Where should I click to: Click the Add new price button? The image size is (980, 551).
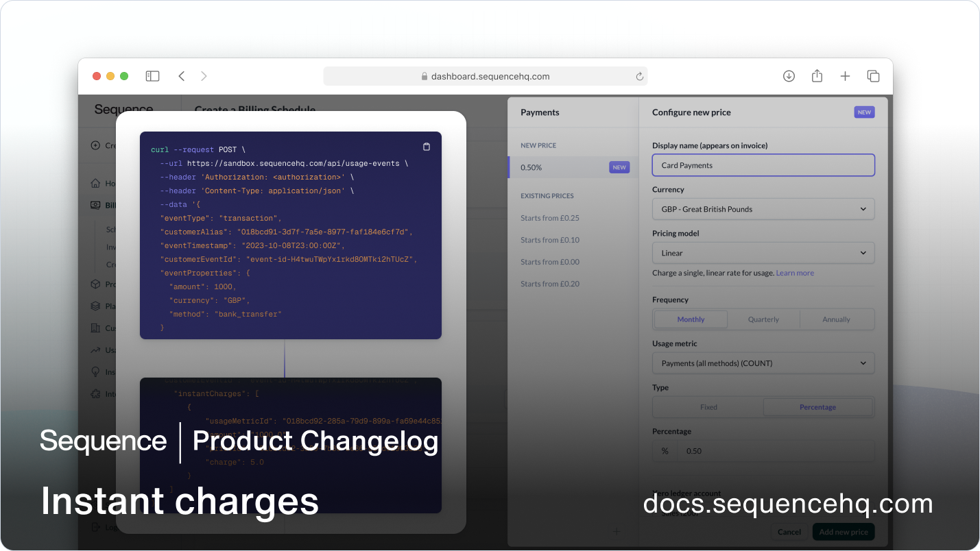pyautogui.click(x=843, y=531)
